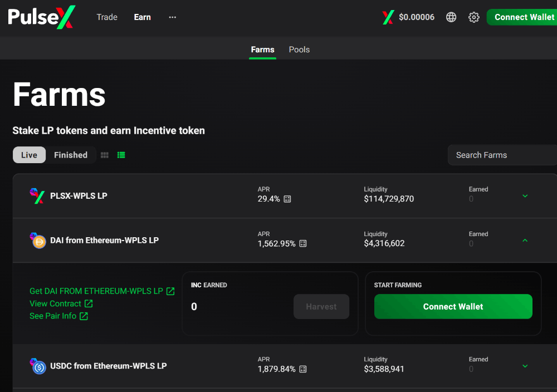Open APR calculator for USDC from Ethereum-WPLS LP
The height and width of the screenshot is (392, 557).
point(303,369)
